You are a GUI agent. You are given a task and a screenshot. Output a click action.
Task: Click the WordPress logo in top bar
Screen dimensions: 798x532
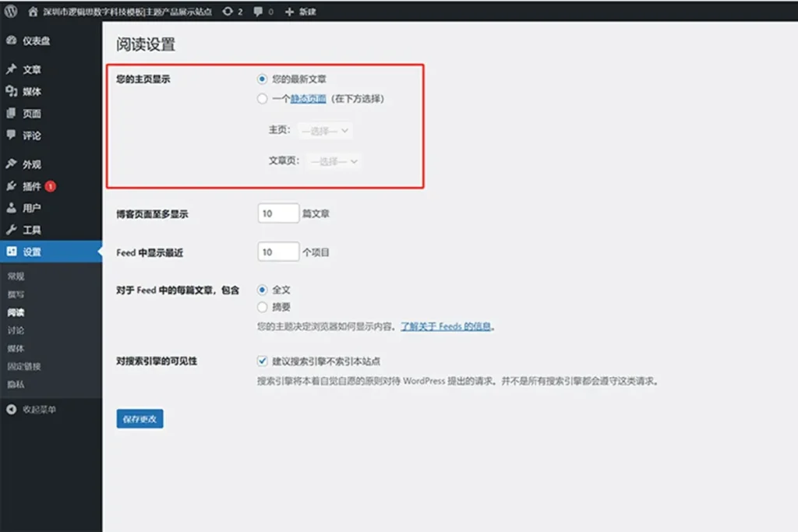click(x=10, y=11)
